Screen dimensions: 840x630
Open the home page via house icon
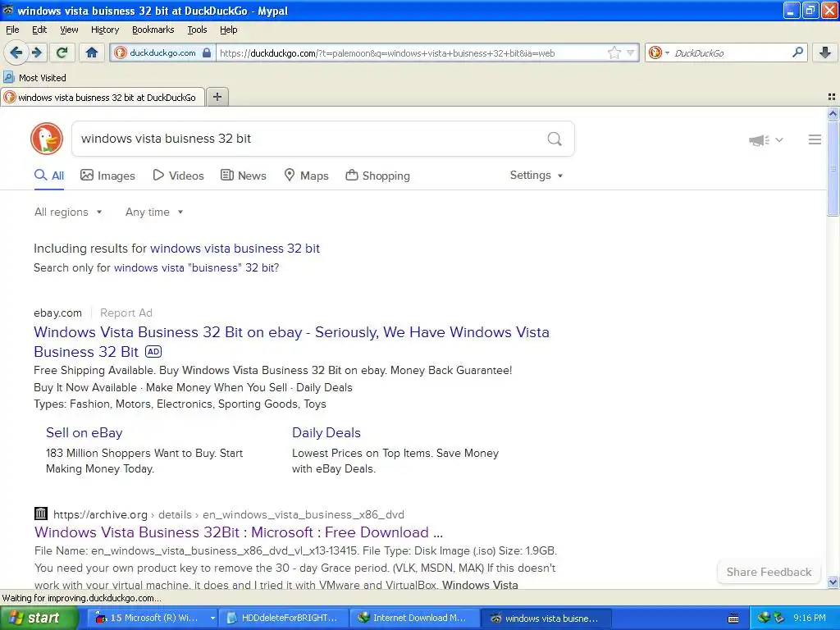(92, 52)
